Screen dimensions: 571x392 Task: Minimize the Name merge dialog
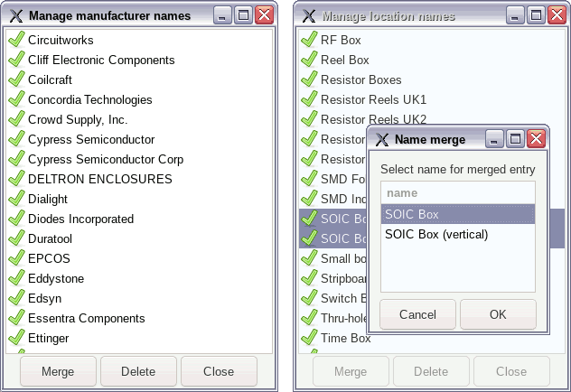pyautogui.click(x=494, y=139)
